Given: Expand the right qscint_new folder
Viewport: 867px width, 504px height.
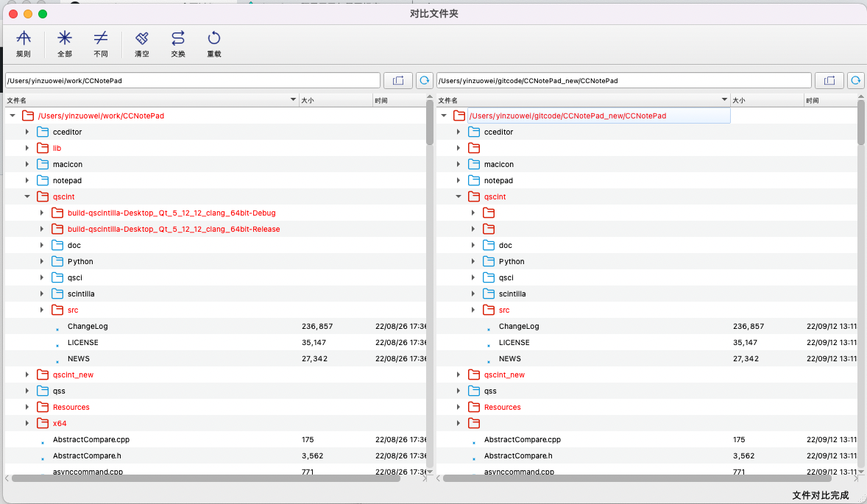Looking at the screenshot, I should [459, 375].
